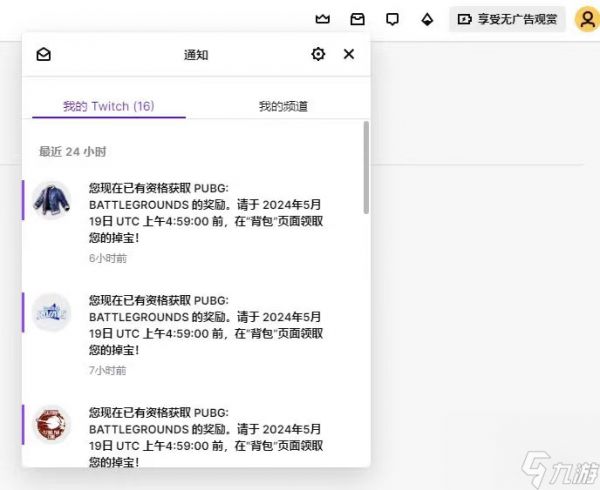Image resolution: width=600 pixels, height=490 pixels.
Task: Open the whispers chat bubble icon
Action: 392,19
